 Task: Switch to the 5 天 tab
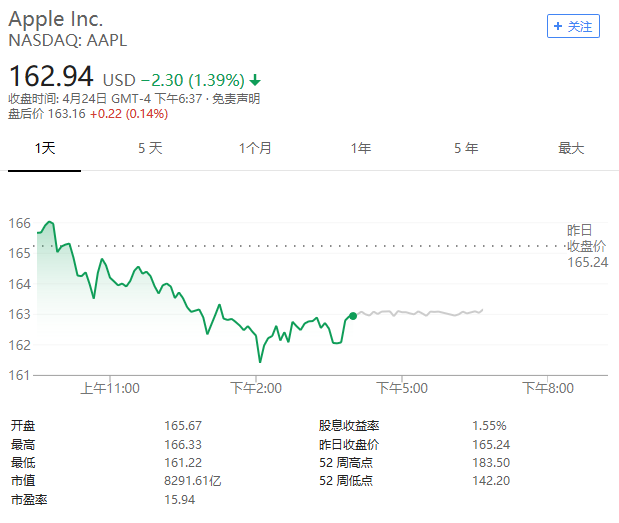[150, 148]
